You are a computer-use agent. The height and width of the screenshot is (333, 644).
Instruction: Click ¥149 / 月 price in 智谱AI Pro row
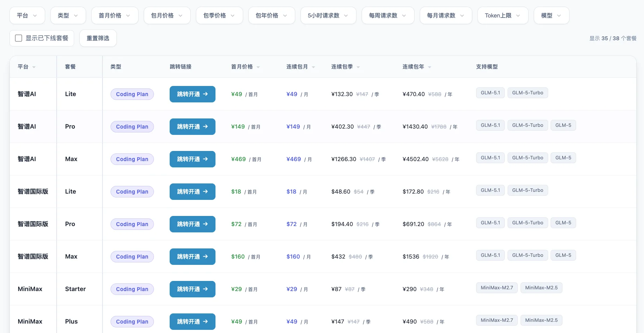coord(298,126)
